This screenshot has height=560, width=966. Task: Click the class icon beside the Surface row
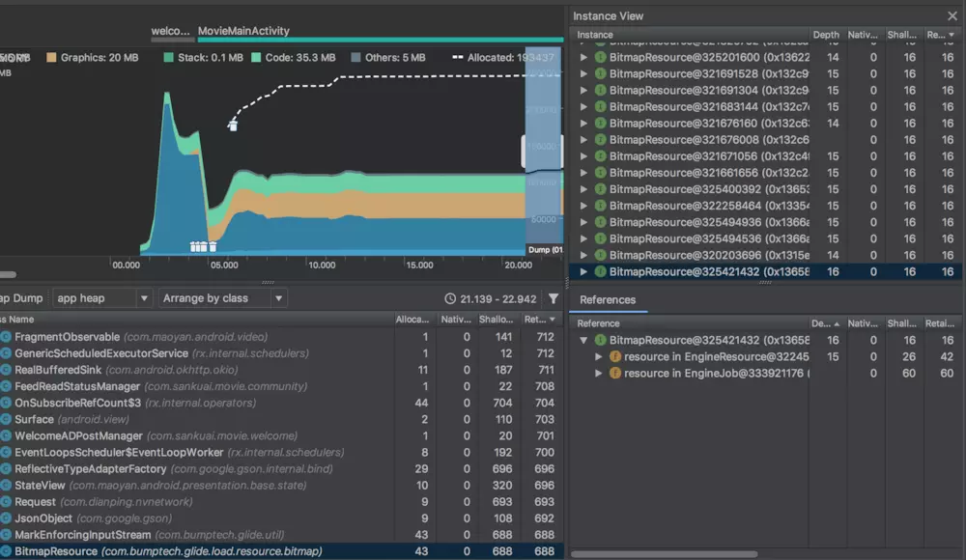tap(6, 420)
